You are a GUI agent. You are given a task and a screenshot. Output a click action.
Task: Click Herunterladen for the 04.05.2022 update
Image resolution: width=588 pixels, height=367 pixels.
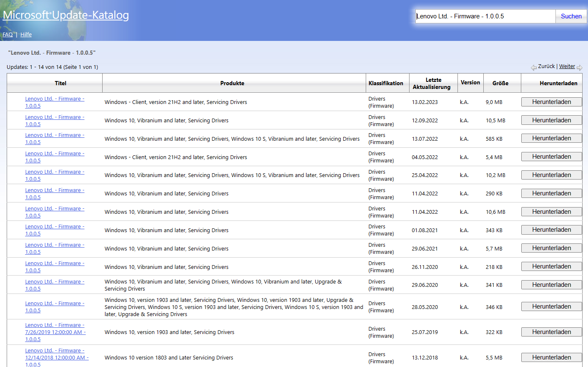click(x=551, y=157)
